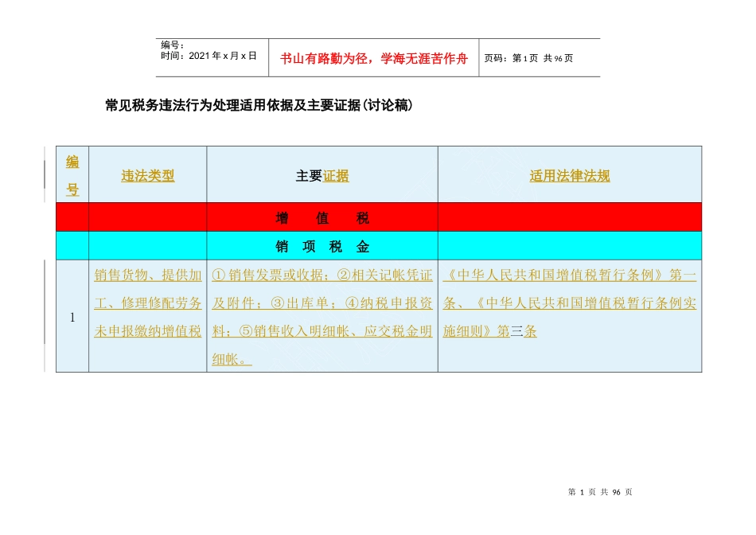Click the header label 编号：
The height and width of the screenshot is (535, 756).
click(173, 45)
